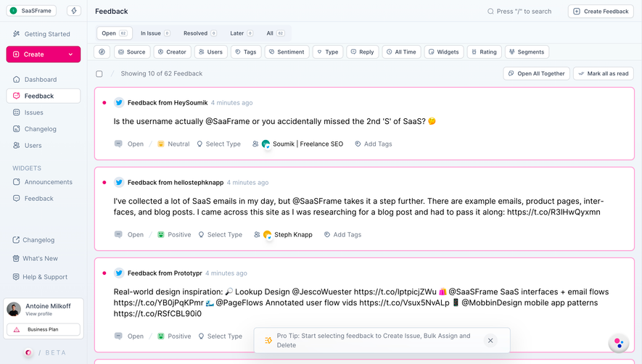Click the round filter icon before Source
The height and width of the screenshot is (364, 642).
pos(102,52)
